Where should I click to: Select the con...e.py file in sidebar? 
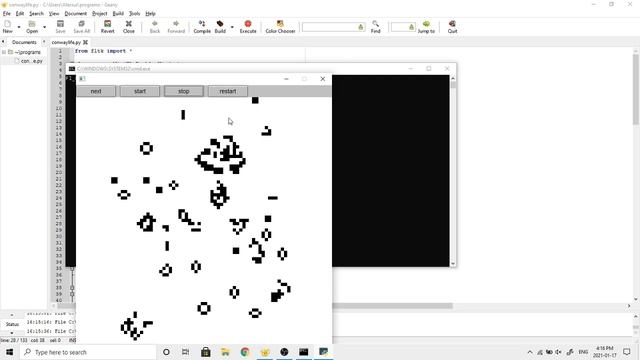click(32, 61)
